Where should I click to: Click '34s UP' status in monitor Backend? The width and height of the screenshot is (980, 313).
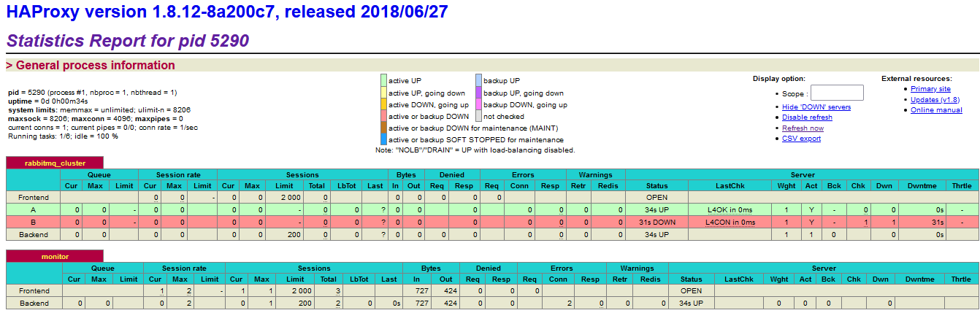coord(691,303)
